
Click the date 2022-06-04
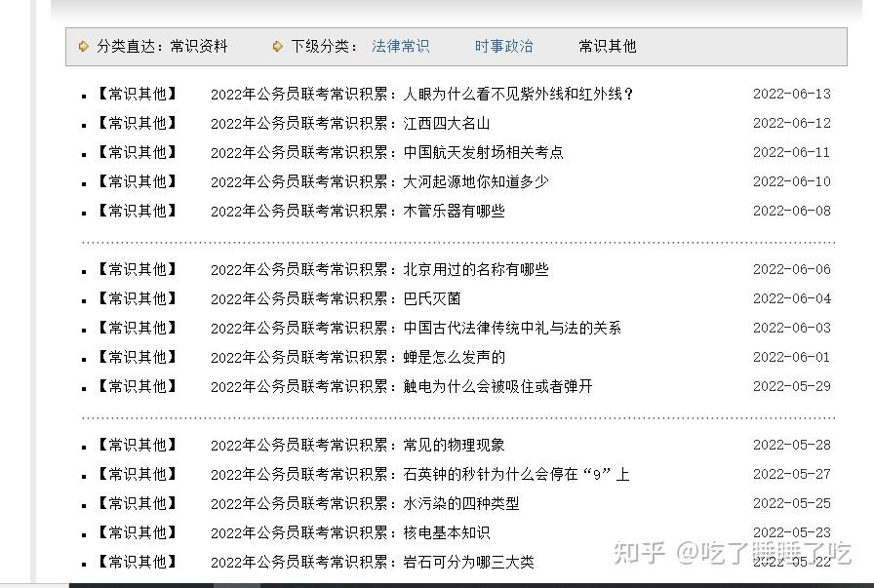coord(791,298)
